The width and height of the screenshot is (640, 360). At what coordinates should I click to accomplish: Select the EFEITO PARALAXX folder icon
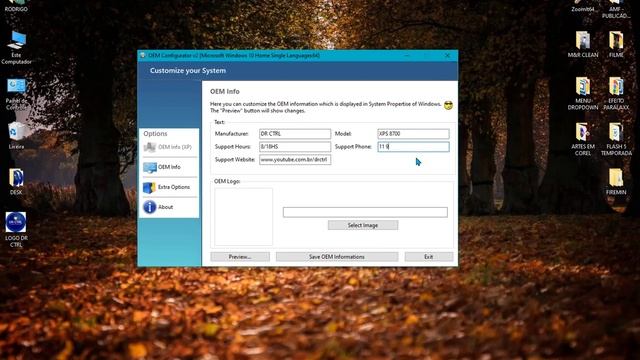point(616,93)
